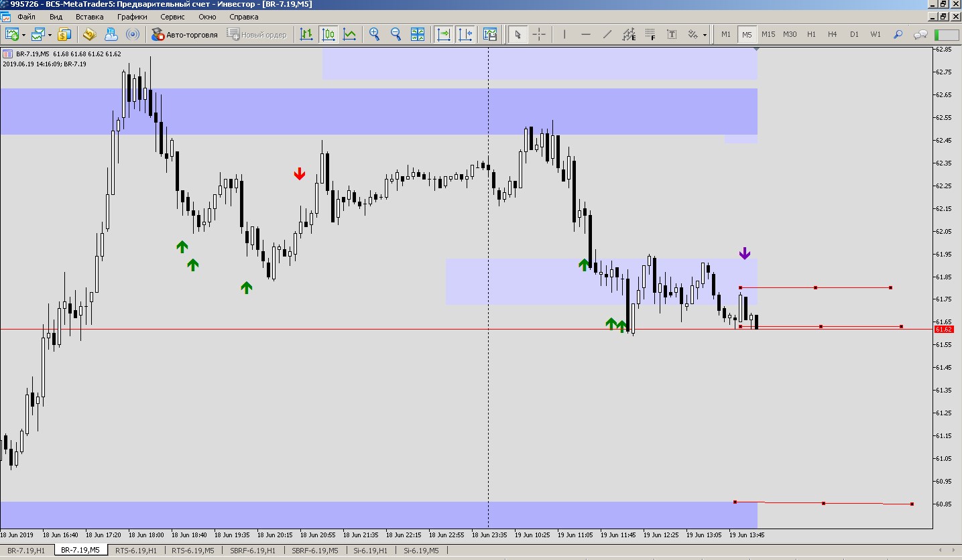
Task: Switch chart to line chart mode
Action: [349, 34]
